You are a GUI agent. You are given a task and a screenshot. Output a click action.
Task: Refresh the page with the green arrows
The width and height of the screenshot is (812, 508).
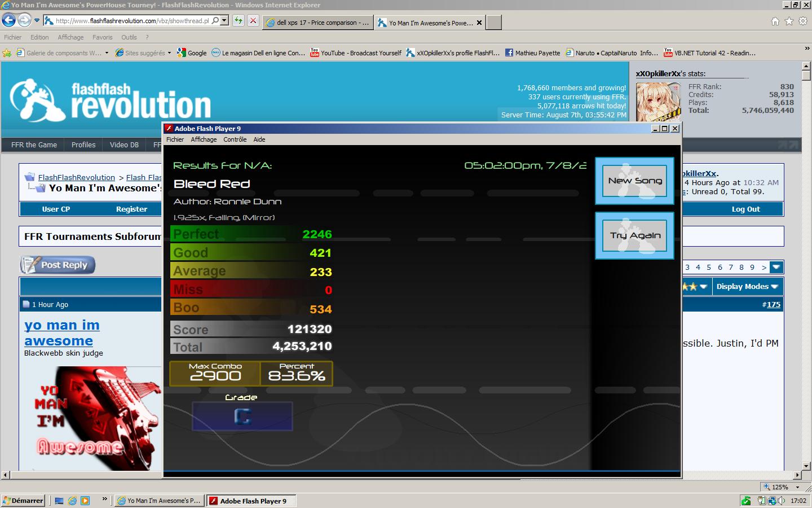[239, 21]
